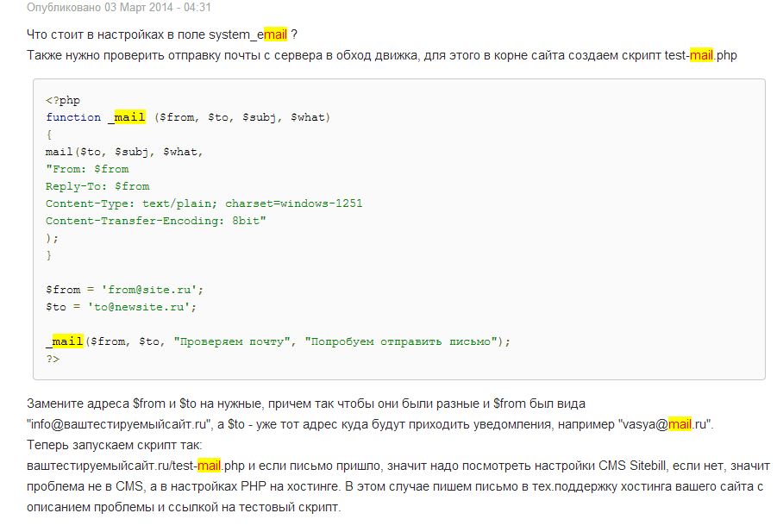Click 'charset=windows-1251' in the code
Viewport: 777px width, 532px height.
294,203
